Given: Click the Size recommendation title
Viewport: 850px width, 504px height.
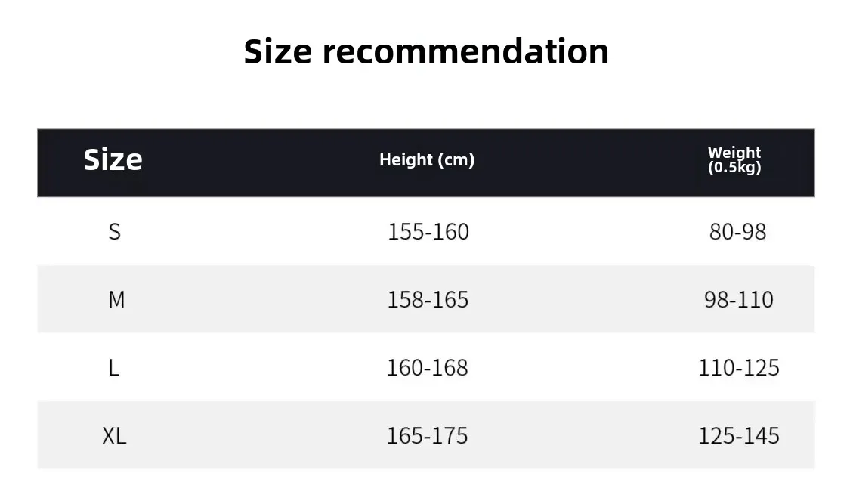Looking at the screenshot, I should click(425, 52).
